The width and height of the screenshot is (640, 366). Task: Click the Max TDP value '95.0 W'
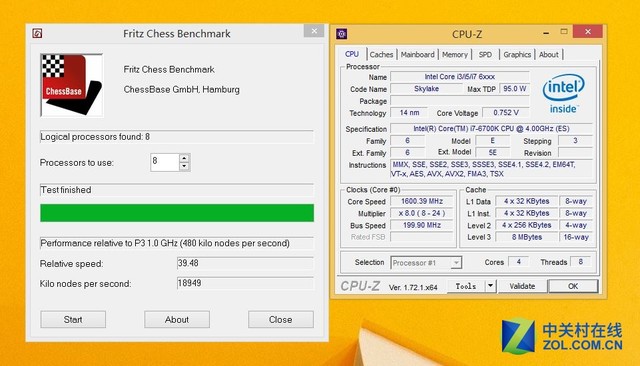click(x=515, y=89)
